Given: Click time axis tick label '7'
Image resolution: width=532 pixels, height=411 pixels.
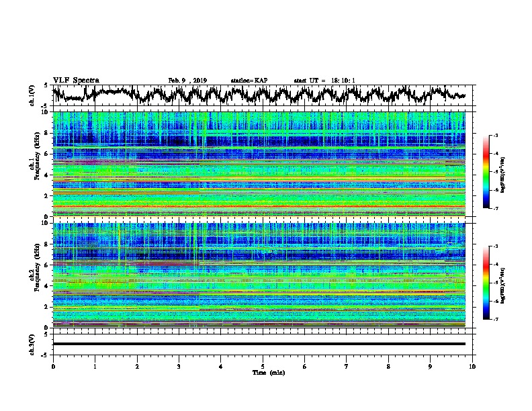Looking at the screenshot, I should [x=347, y=367].
